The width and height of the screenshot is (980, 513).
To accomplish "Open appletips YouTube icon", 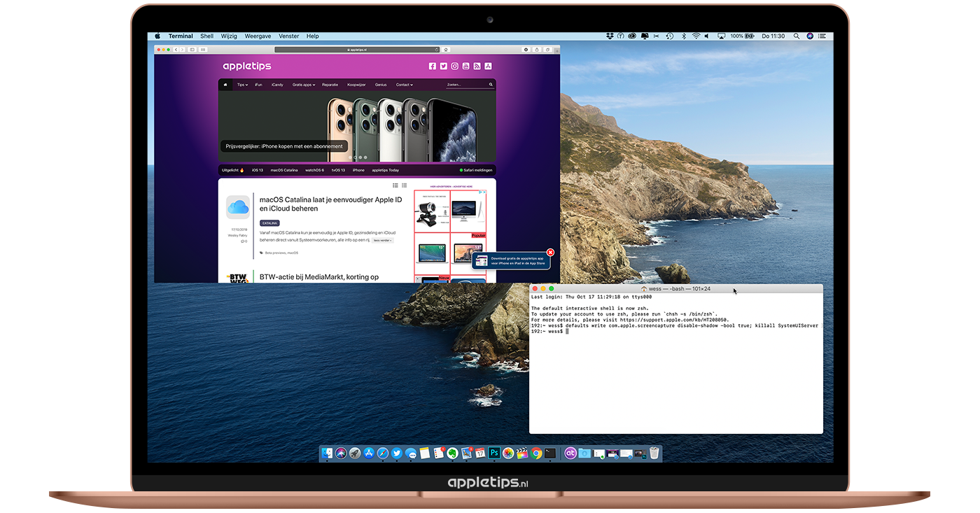I will click(465, 66).
